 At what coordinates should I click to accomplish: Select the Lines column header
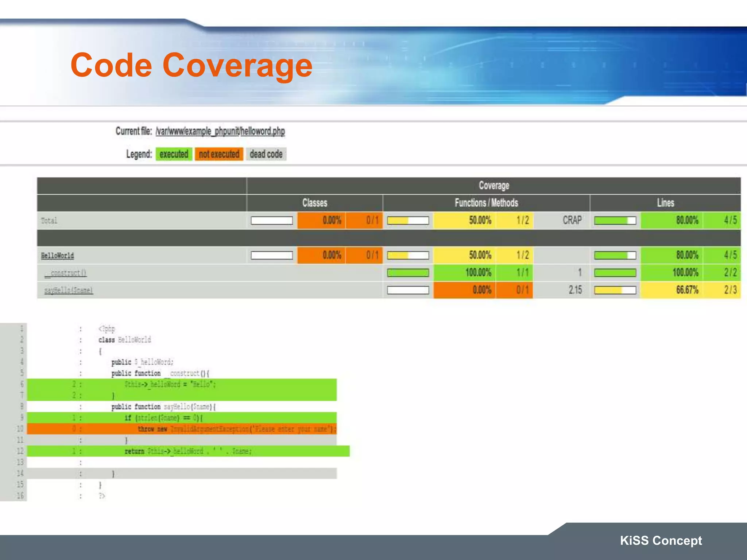pyautogui.click(x=665, y=203)
